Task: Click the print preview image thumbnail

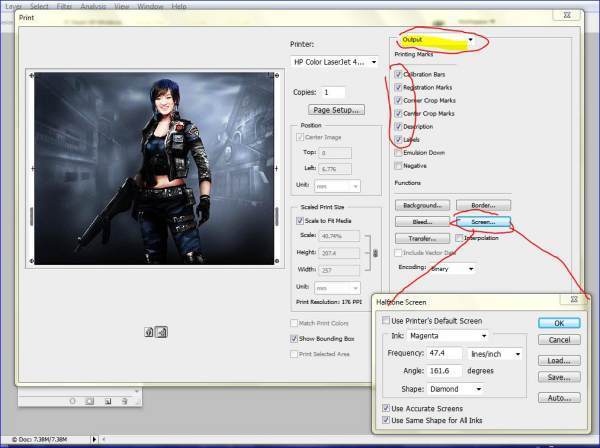Action: click(x=153, y=167)
